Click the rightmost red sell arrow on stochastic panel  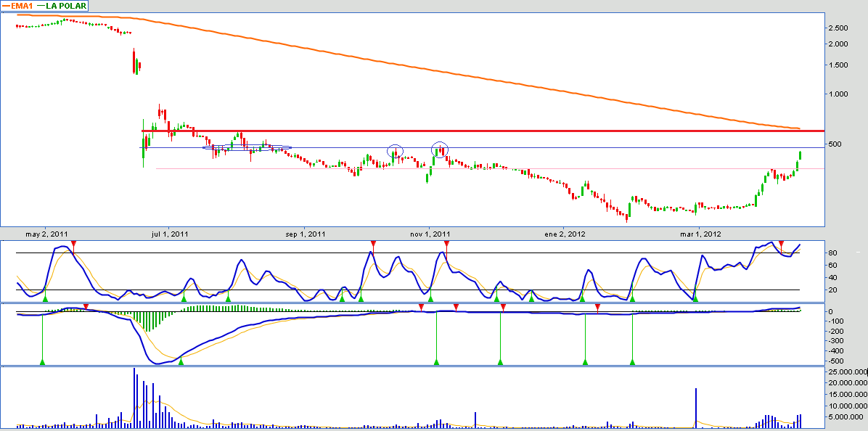tap(781, 243)
